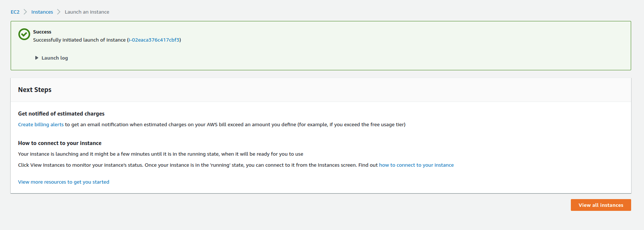
Task: Navigate to the Instances breadcrumb
Action: pyautogui.click(x=42, y=12)
